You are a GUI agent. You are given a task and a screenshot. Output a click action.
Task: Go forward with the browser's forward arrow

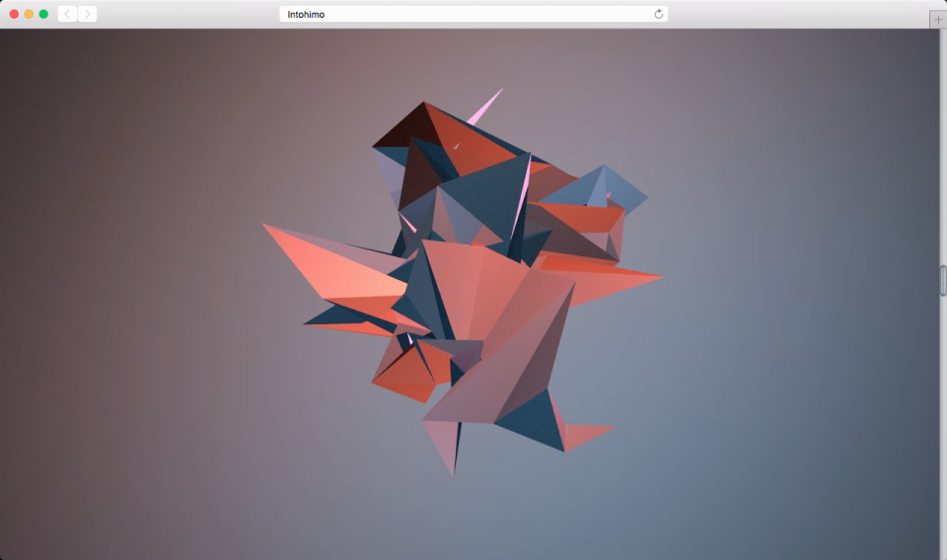point(87,14)
